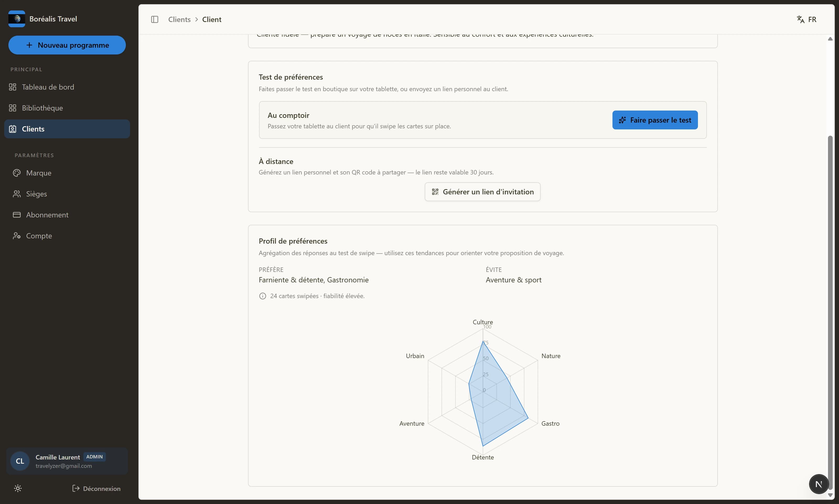Click the À distance heading

(276, 161)
